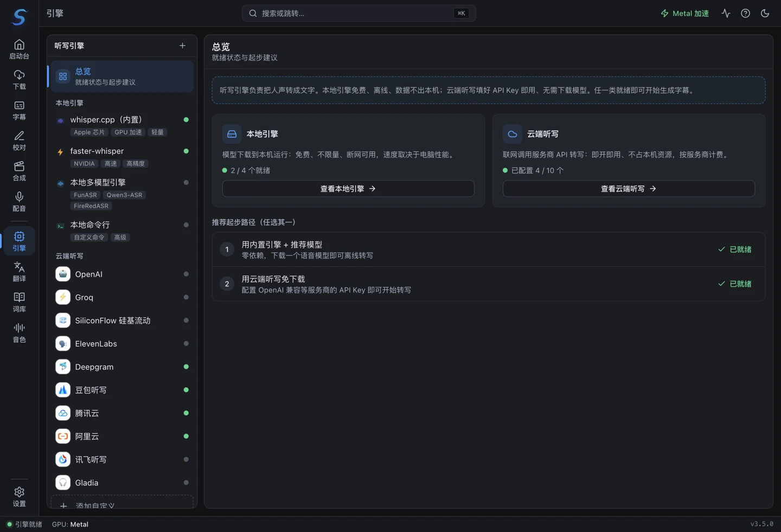Click 添加自定义 at list bottom
The height and width of the screenshot is (532, 781).
(122, 503)
